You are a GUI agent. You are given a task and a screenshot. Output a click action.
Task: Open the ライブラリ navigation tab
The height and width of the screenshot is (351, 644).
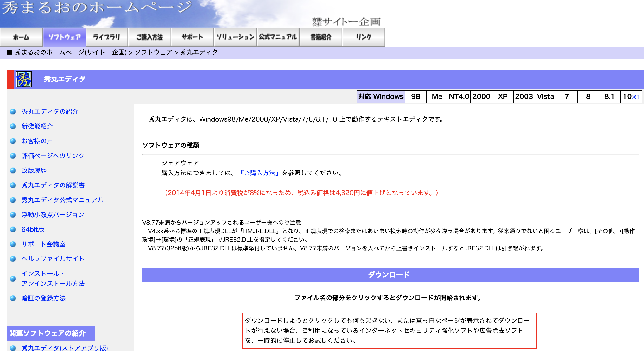click(x=107, y=37)
